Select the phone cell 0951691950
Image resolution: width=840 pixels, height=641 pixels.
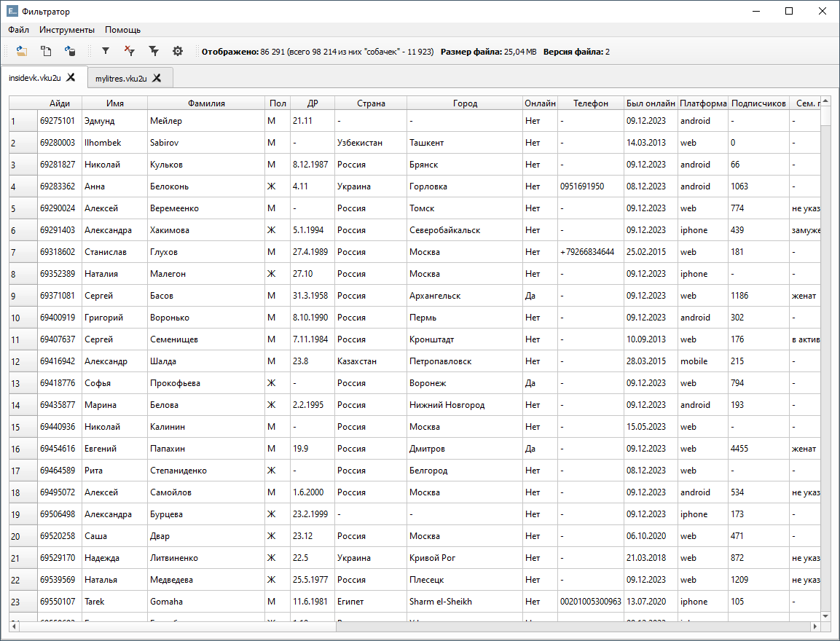click(591, 186)
